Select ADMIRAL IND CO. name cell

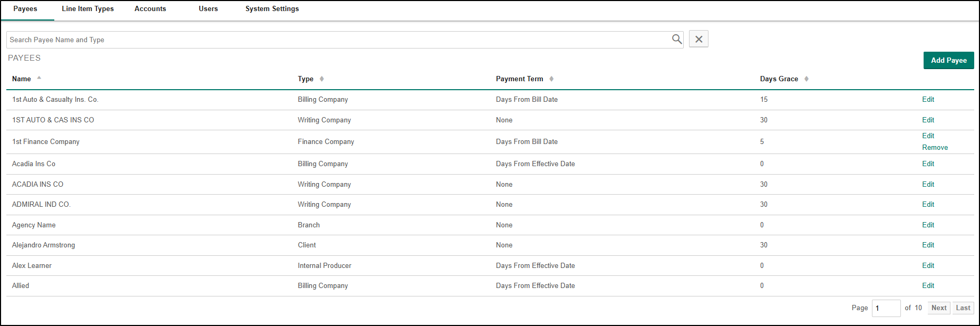[x=41, y=204]
